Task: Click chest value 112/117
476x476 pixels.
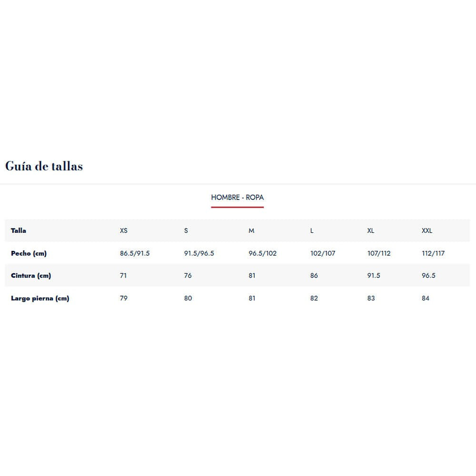Action: coord(433,253)
